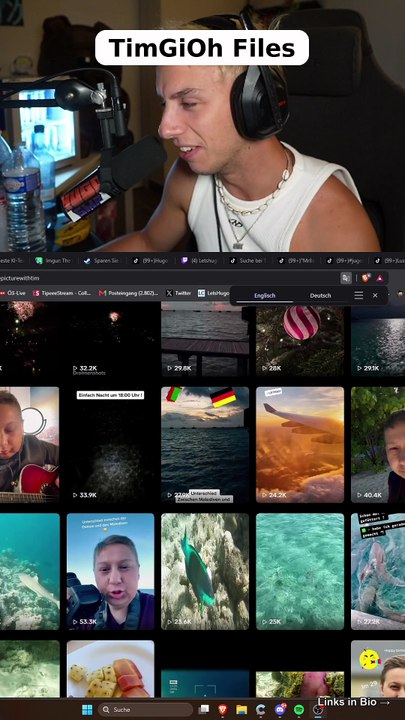This screenshot has height=720, width=405.
Task: Open the Gmail Posteingang bookmark
Action: point(129,293)
